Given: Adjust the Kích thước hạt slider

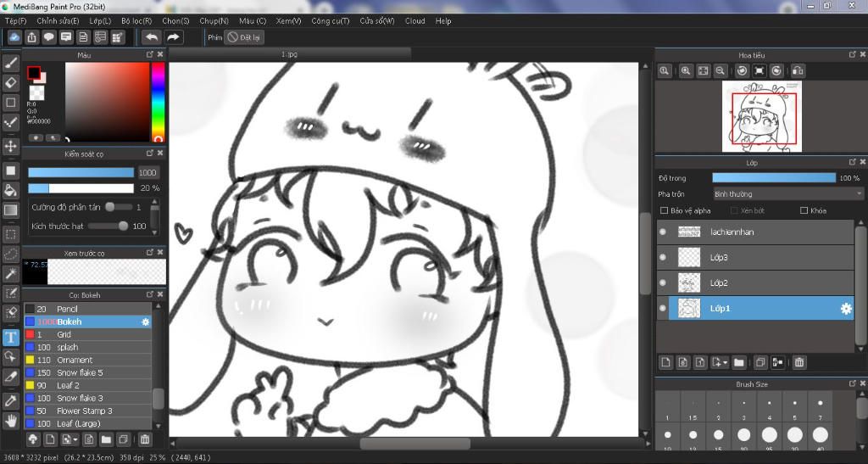Looking at the screenshot, I should [x=108, y=226].
